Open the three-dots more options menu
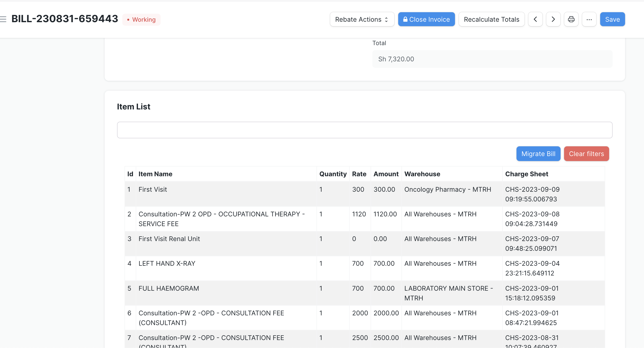This screenshot has width=644, height=348. click(589, 19)
